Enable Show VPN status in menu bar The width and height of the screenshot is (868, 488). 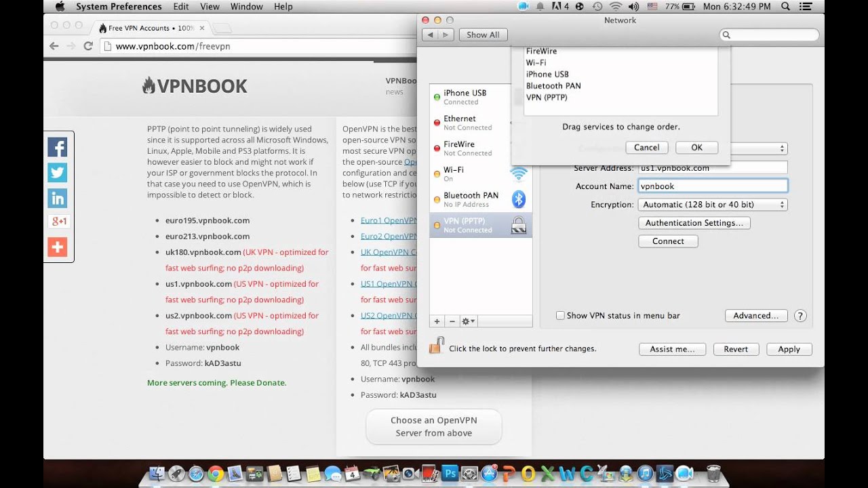pyautogui.click(x=560, y=316)
